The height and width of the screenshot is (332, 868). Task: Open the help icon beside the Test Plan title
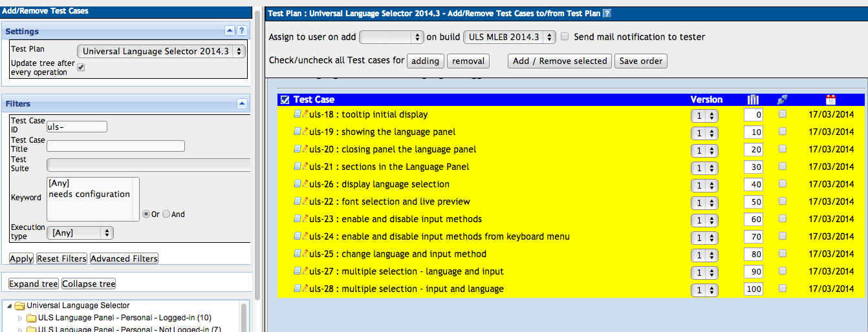[607, 14]
